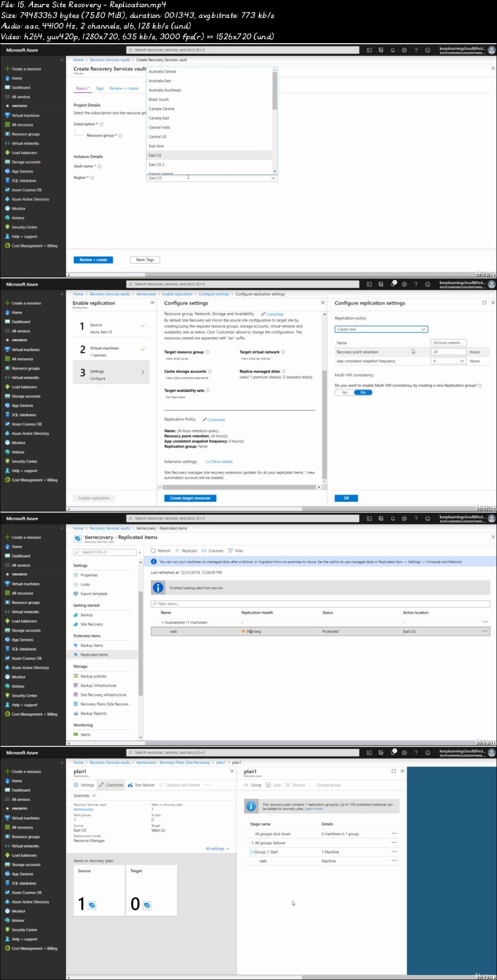The height and width of the screenshot is (980, 497).
Task: Click OK in Configure replication settings
Action: (x=346, y=498)
